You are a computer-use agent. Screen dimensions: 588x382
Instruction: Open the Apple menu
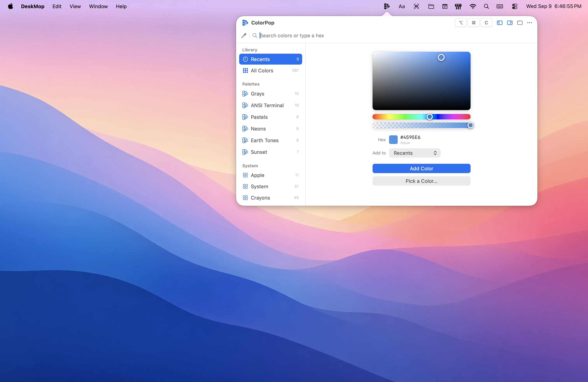tap(10, 6)
